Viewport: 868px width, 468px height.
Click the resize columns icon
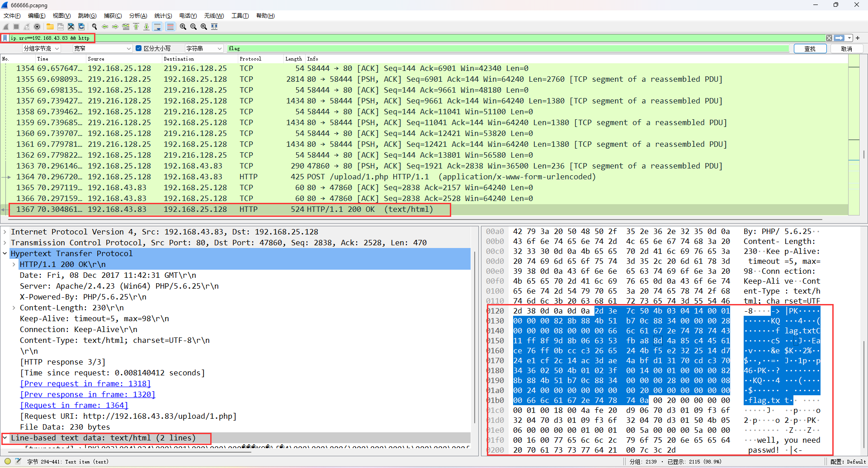click(214, 27)
